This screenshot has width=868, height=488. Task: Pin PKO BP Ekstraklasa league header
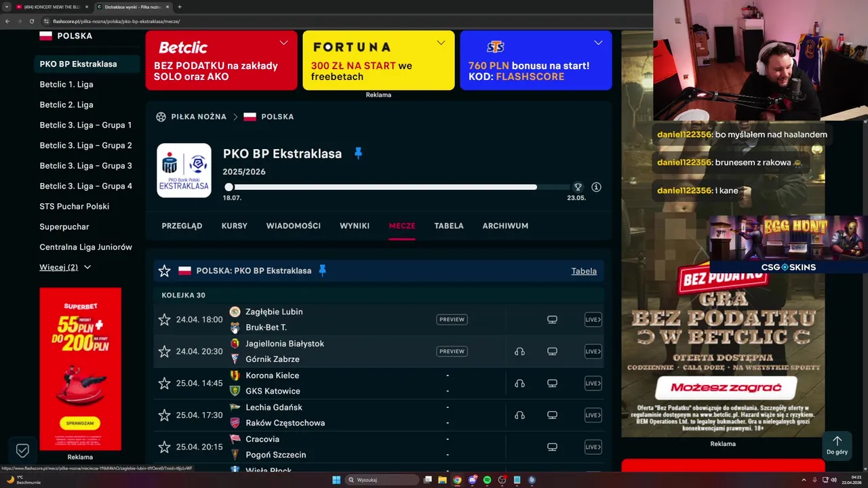tap(358, 153)
